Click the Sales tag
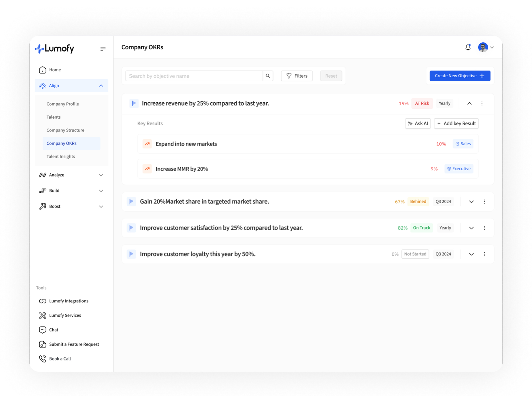Image resolution: width=532 pixels, height=396 pixels. (x=463, y=144)
